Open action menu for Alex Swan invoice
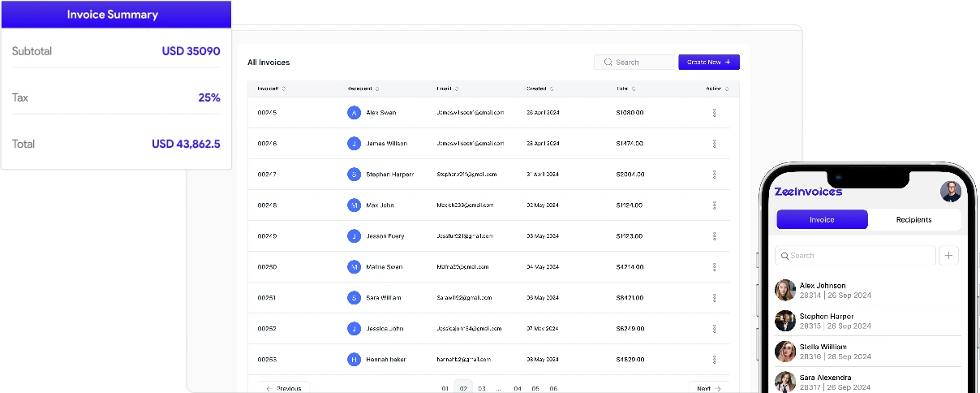Viewport: 980px width, 393px height. tap(714, 113)
